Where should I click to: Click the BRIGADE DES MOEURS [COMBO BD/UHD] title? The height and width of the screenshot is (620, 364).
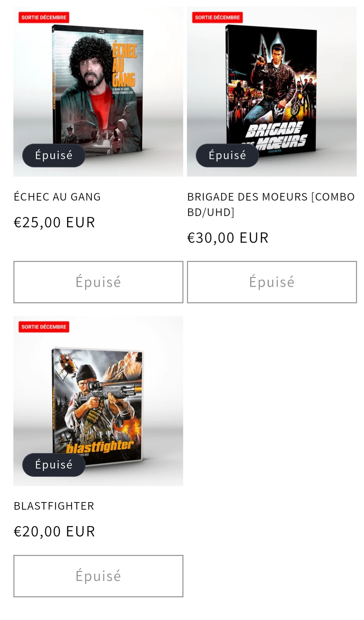coord(271,205)
